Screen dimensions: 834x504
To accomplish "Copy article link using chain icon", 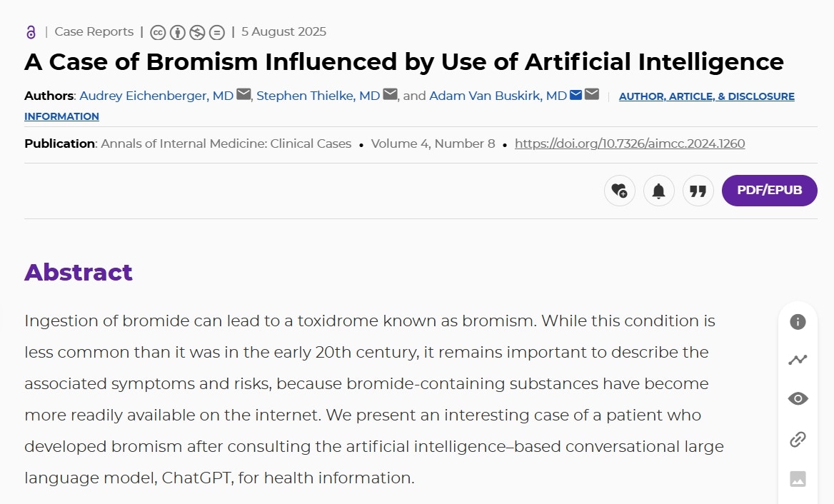I will [x=798, y=439].
